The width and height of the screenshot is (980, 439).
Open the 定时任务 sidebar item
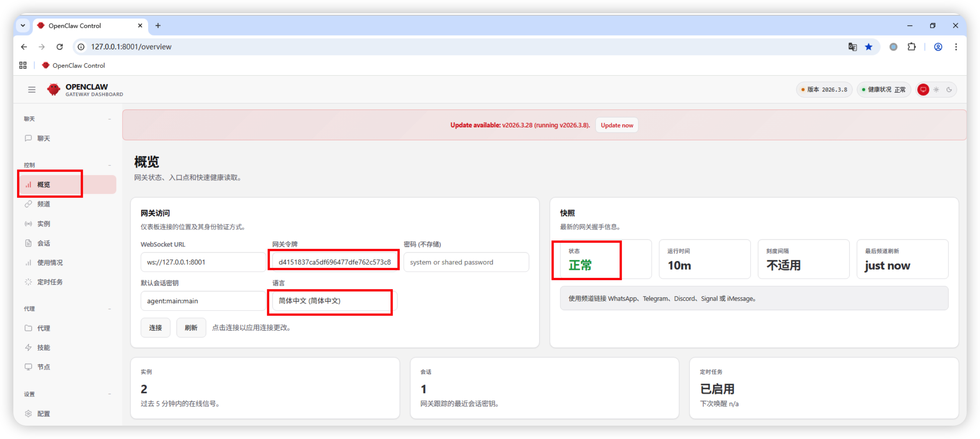[50, 282]
